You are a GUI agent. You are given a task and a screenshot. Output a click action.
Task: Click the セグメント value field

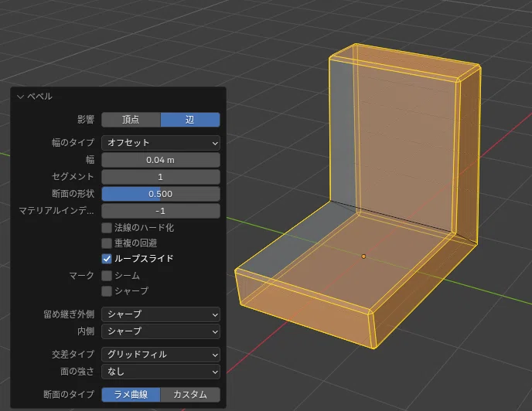(161, 177)
